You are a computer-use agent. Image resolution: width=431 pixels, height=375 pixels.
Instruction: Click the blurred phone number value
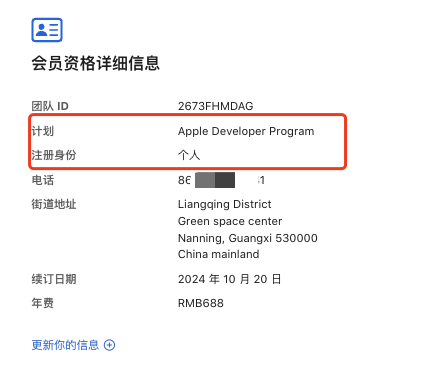(221, 180)
